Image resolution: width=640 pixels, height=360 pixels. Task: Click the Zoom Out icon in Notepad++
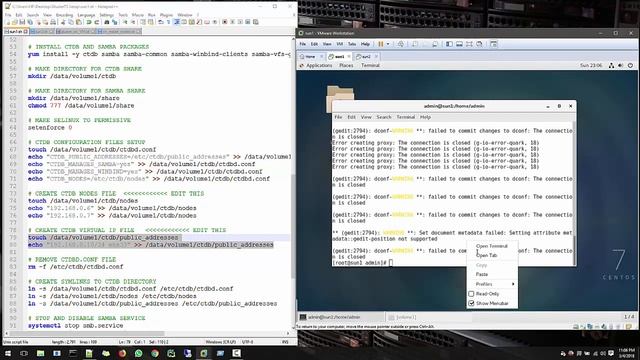(x=133, y=22)
